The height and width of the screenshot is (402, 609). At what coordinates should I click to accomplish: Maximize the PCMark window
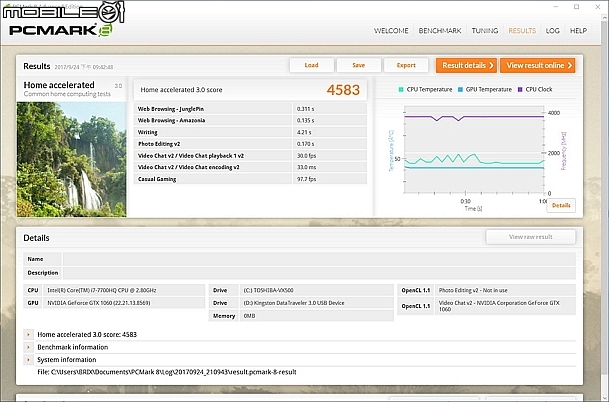pyautogui.click(x=576, y=7)
